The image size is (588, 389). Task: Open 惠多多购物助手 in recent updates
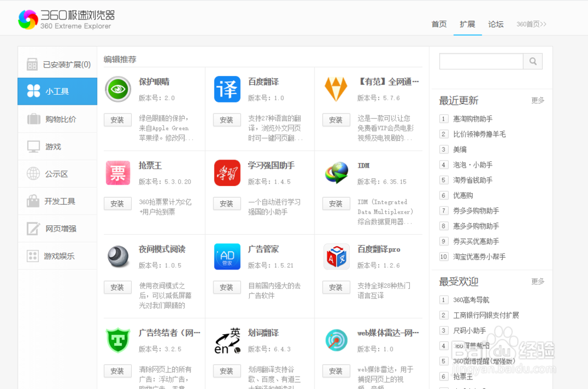pos(476,226)
